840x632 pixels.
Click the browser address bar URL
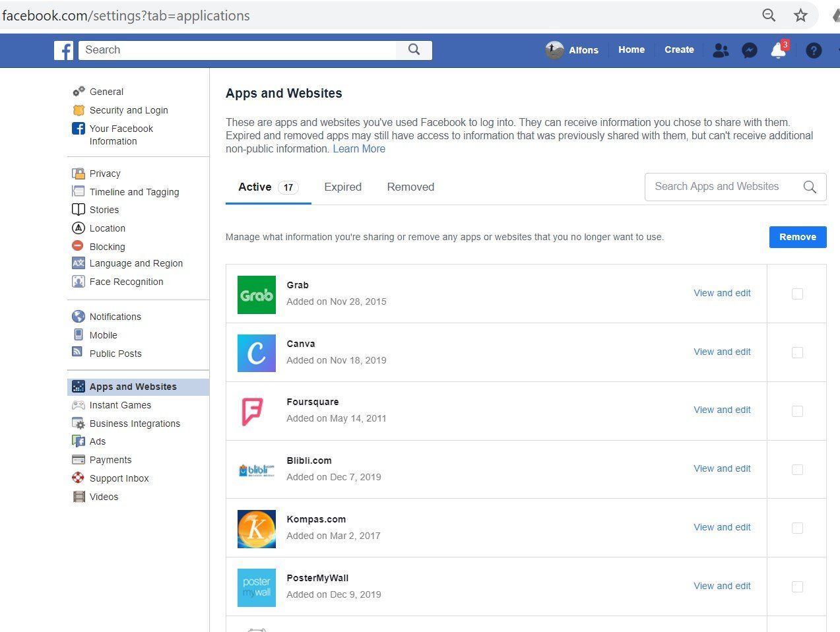coord(125,16)
